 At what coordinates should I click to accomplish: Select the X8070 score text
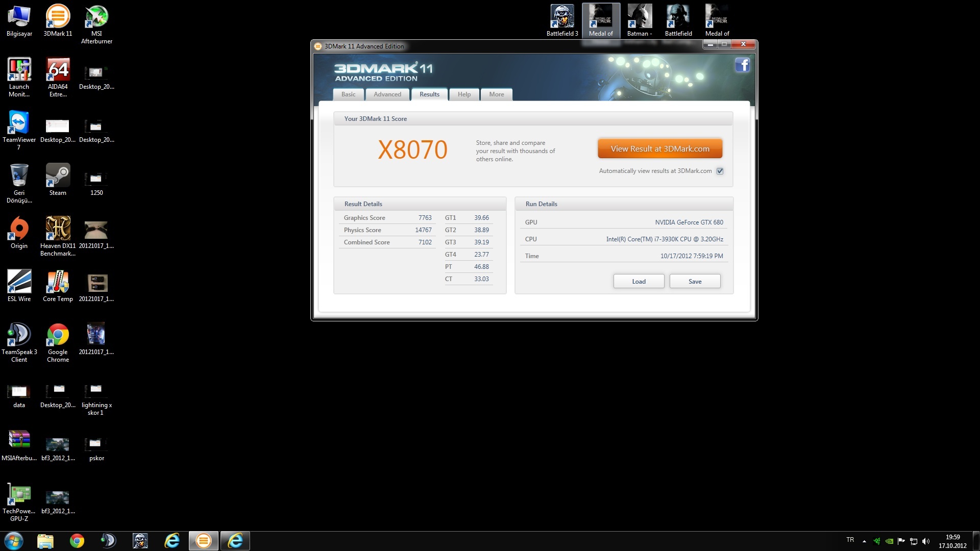click(x=412, y=150)
